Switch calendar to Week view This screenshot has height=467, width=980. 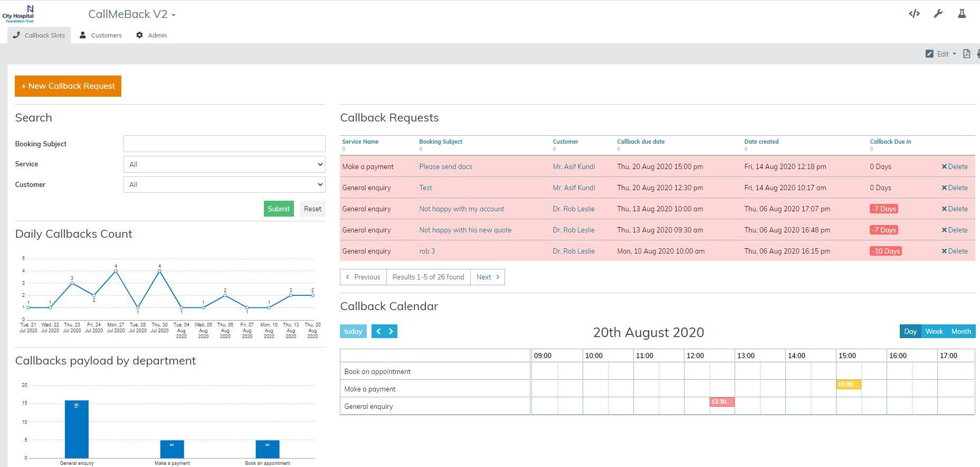[934, 331]
